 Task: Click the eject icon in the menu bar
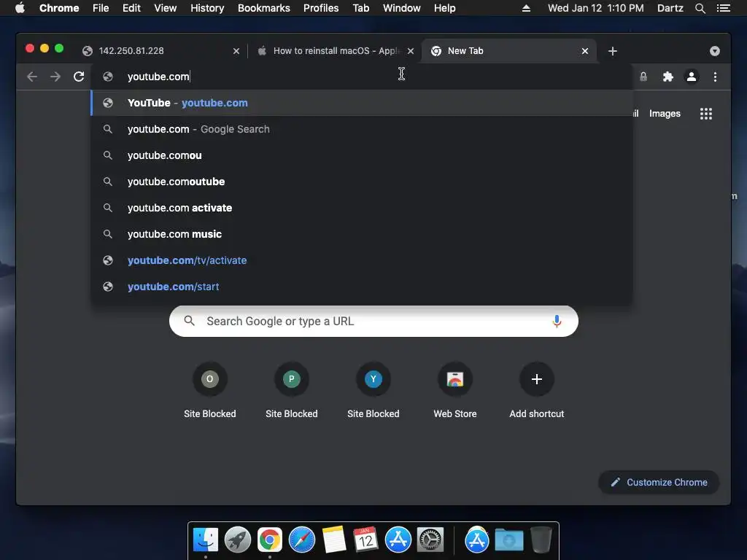pyautogui.click(x=526, y=8)
